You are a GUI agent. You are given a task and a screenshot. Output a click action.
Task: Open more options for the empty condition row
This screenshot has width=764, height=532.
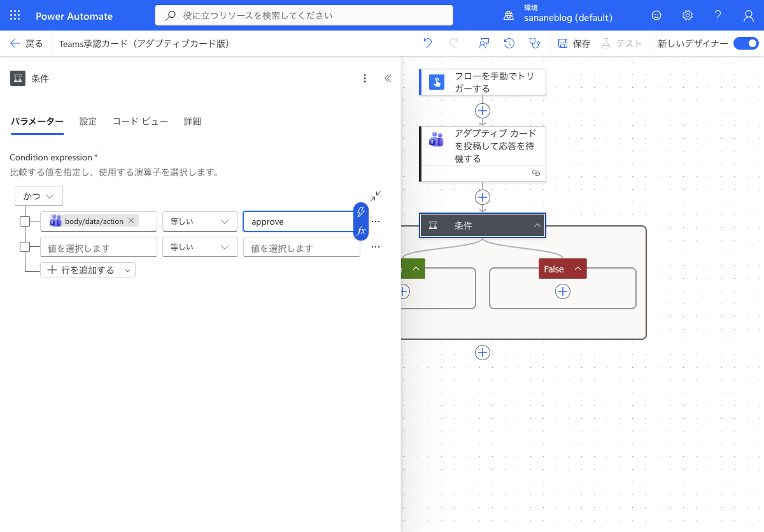tap(376, 247)
